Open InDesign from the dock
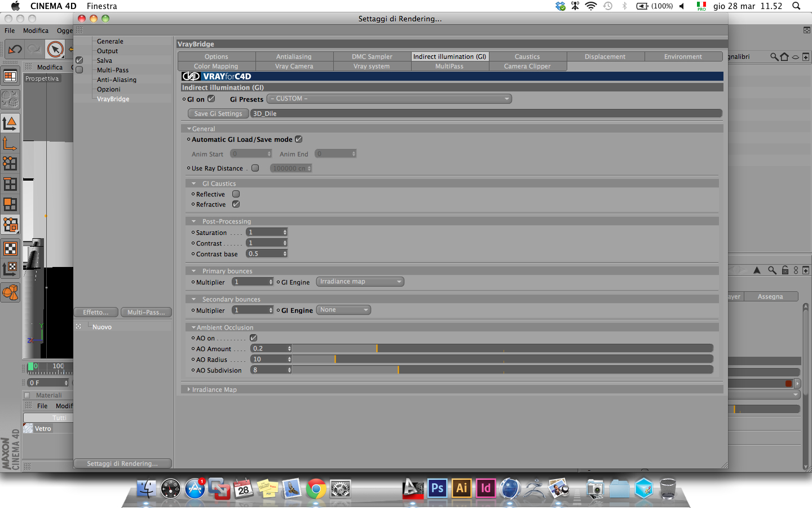Image resolution: width=812 pixels, height=508 pixels. [486, 488]
